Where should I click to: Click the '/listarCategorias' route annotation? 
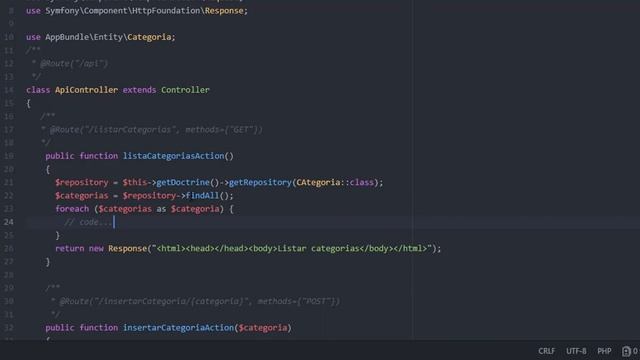pyautogui.click(x=131, y=130)
